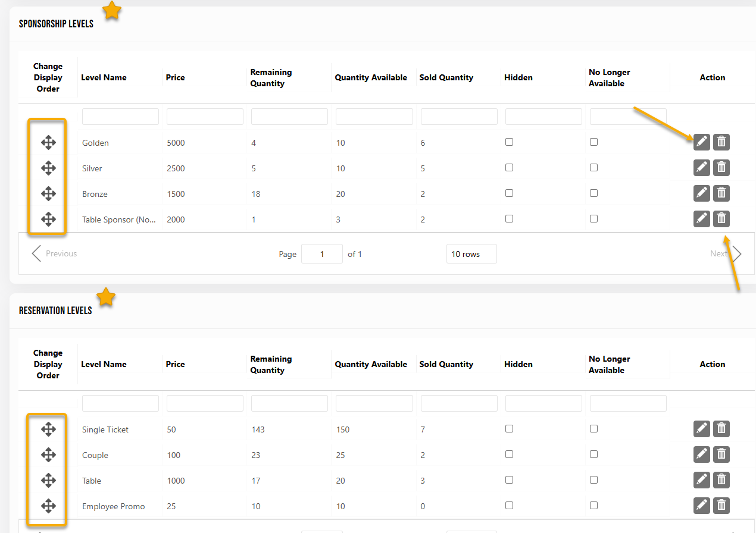
Task: Sort sponsorship table by Price header
Action: pyautogui.click(x=175, y=77)
